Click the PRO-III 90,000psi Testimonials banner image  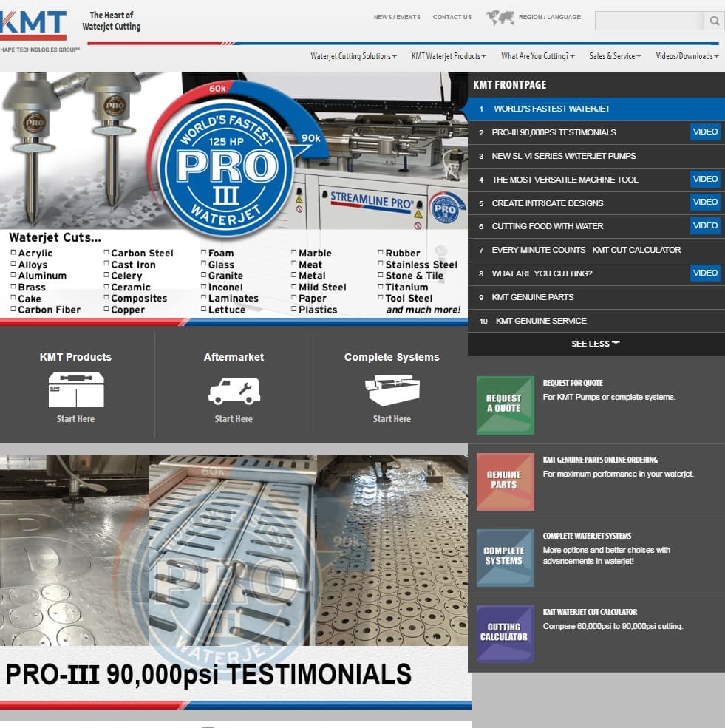[x=234, y=582]
